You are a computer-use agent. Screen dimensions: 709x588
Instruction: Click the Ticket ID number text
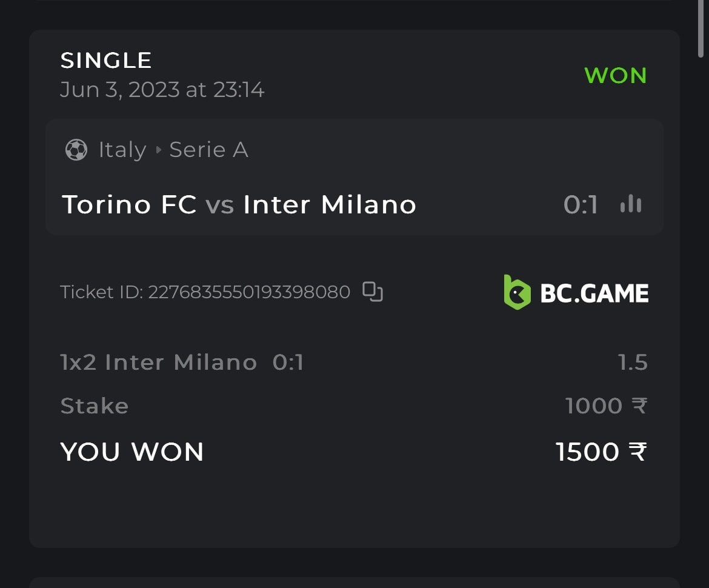pos(249,292)
